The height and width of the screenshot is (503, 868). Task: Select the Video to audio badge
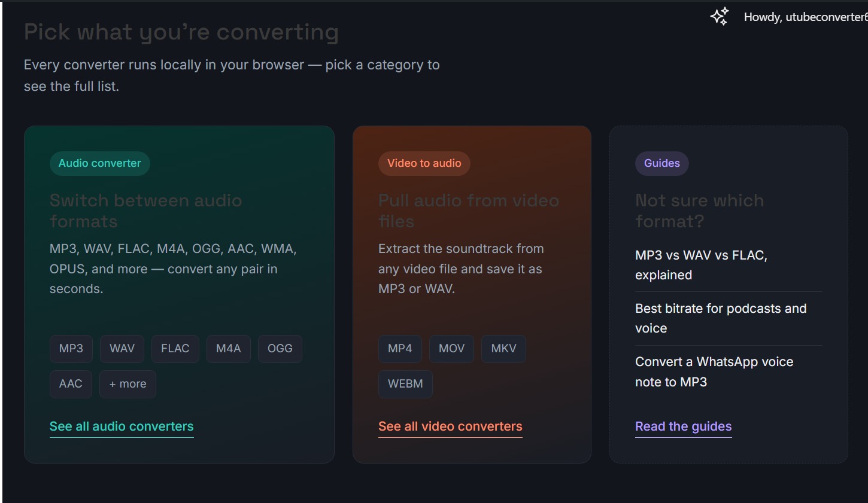tap(424, 163)
